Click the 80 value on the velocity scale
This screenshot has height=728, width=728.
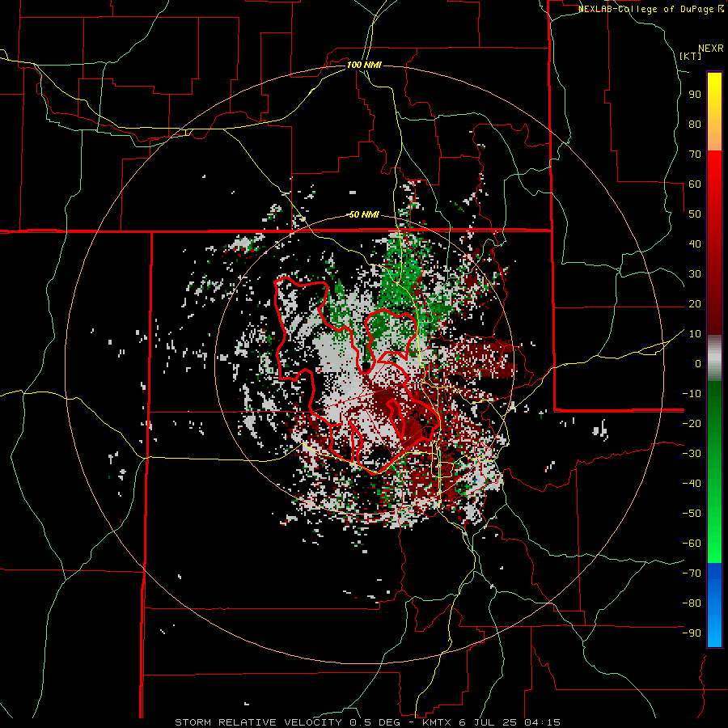695,125
